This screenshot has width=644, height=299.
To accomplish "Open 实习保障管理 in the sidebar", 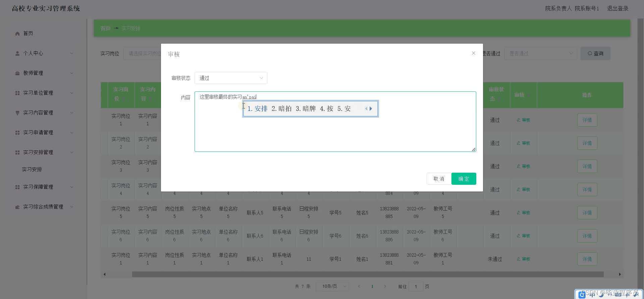I will (38, 187).
